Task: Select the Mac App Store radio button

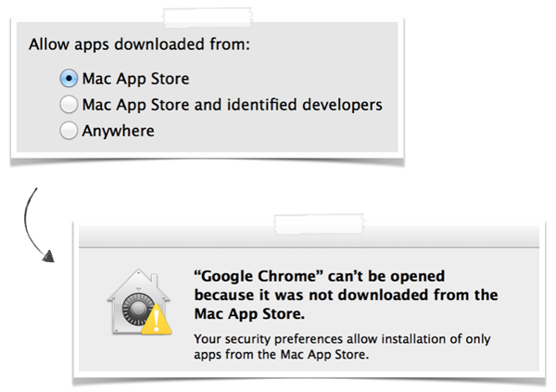Action: coord(69,78)
